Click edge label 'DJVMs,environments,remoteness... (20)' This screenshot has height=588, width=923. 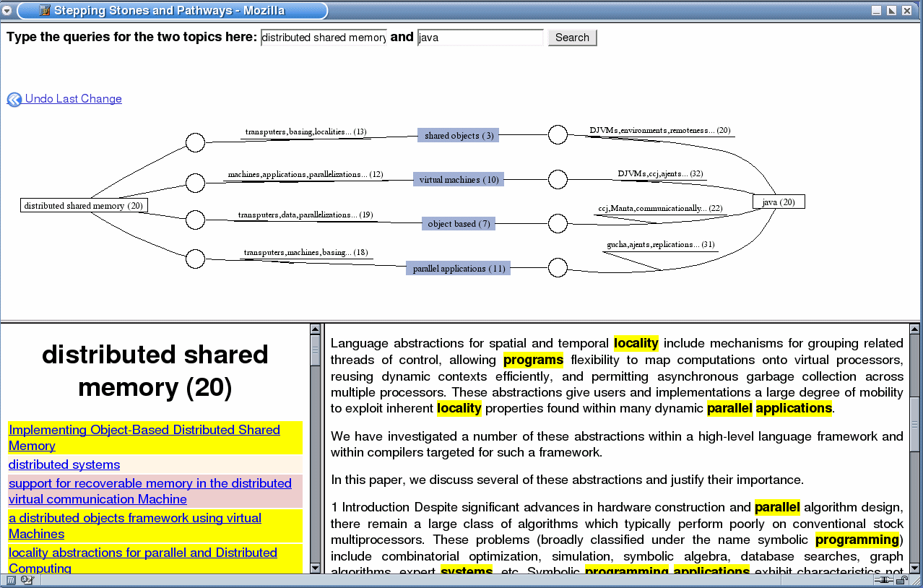[660, 130]
